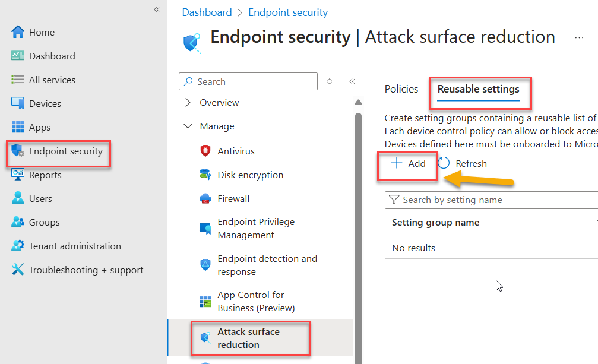Collapse the Endpoint security submenu pane
The width and height of the screenshot is (598, 364).
coord(352,81)
